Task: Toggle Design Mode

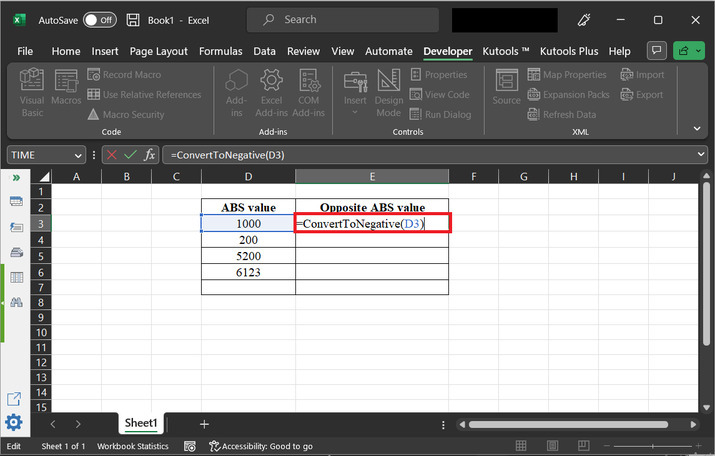Action: [389, 93]
